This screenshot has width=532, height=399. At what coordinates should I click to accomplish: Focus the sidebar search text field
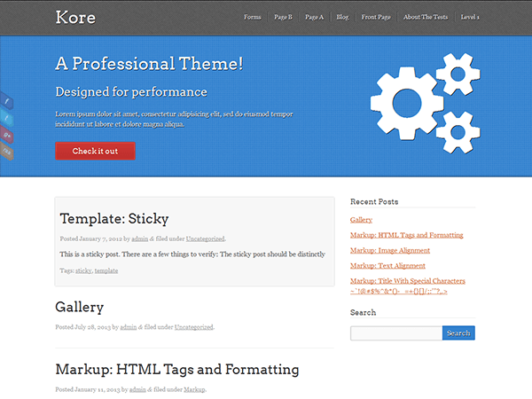(396, 332)
